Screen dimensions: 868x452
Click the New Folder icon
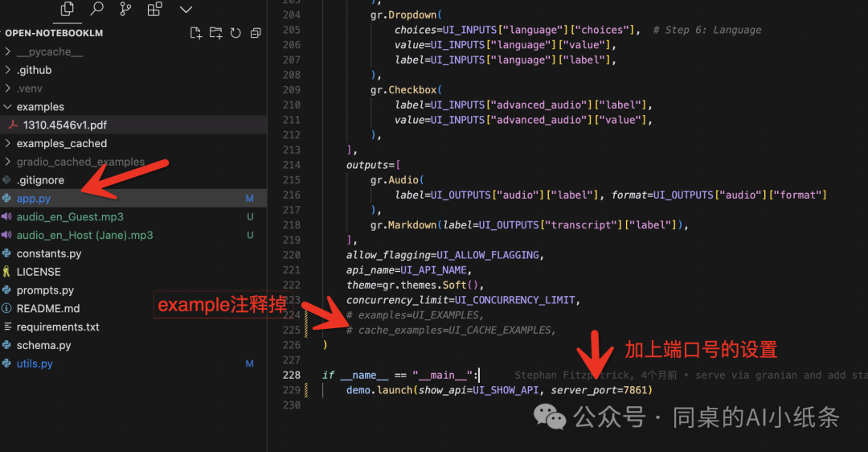[216, 33]
